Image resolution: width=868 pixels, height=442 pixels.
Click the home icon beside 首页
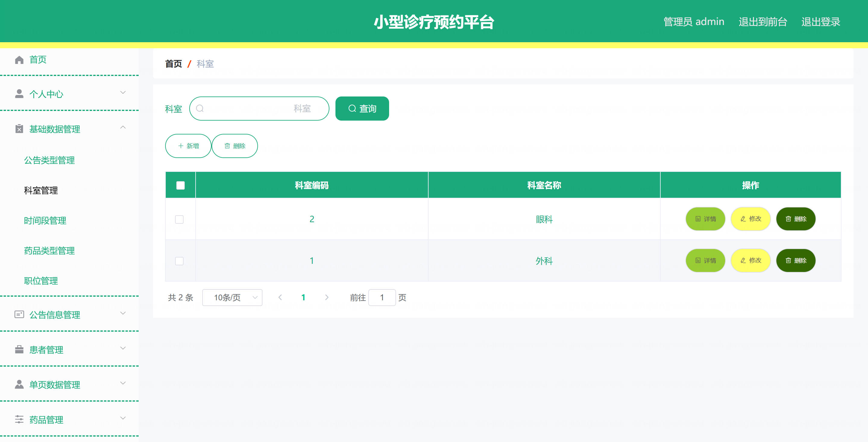[19, 60]
